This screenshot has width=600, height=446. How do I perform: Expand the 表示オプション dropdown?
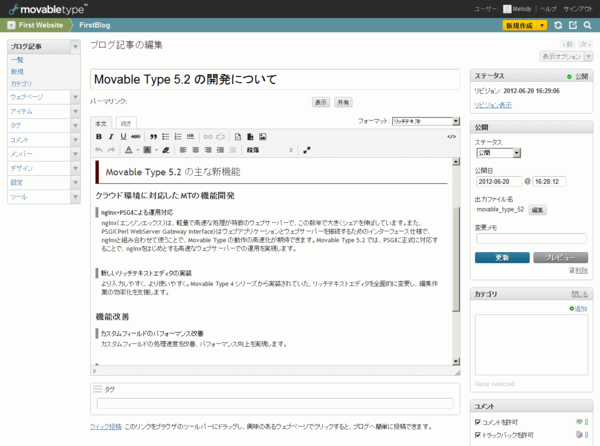[589, 57]
